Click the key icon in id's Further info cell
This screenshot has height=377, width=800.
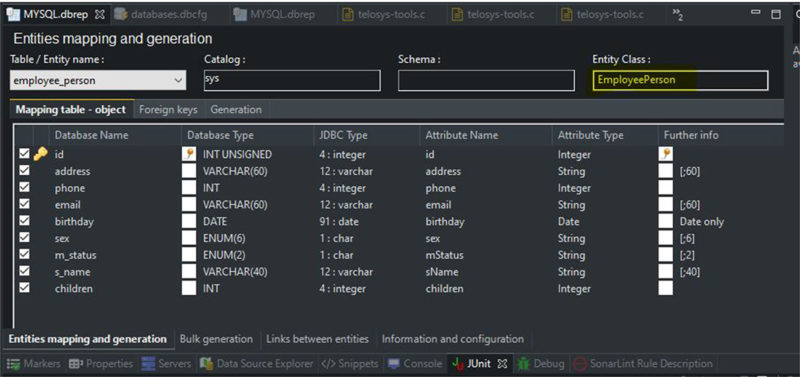click(x=665, y=154)
